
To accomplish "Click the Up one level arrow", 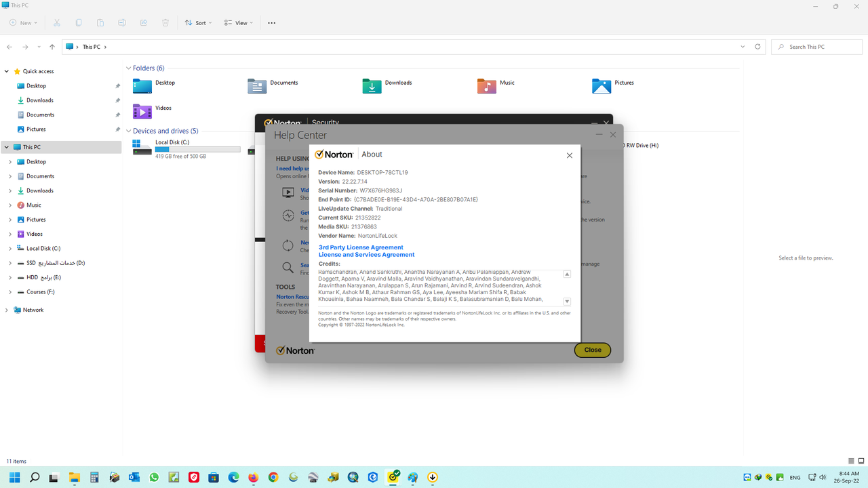I will click(x=52, y=47).
